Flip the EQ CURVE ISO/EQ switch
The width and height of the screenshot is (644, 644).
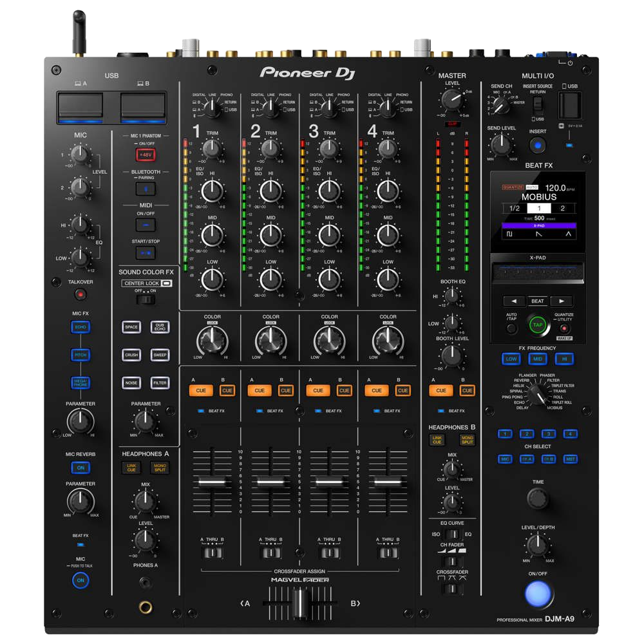coord(452,534)
